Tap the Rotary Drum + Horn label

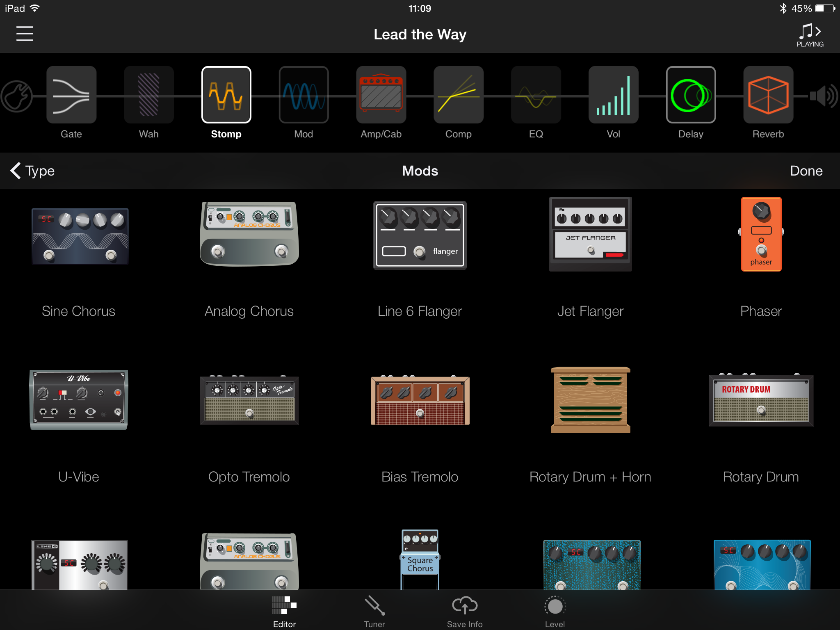[x=590, y=477]
